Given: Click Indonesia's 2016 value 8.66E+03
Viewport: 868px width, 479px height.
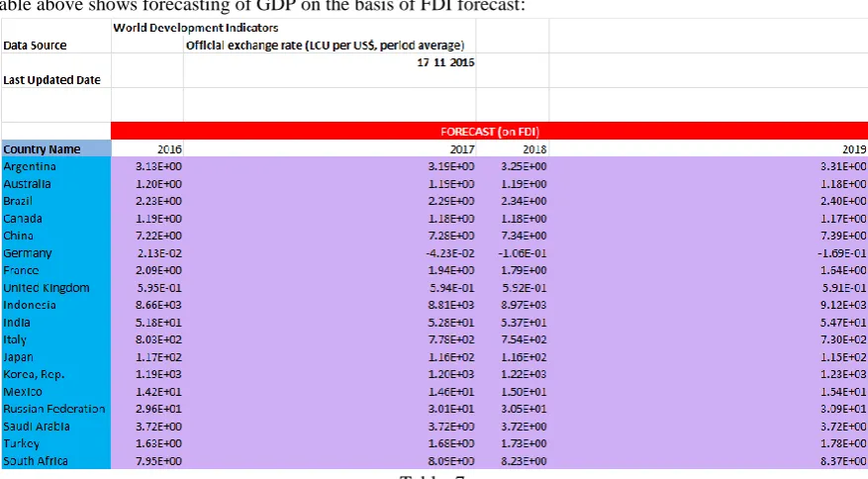Looking at the screenshot, I should (x=159, y=305).
